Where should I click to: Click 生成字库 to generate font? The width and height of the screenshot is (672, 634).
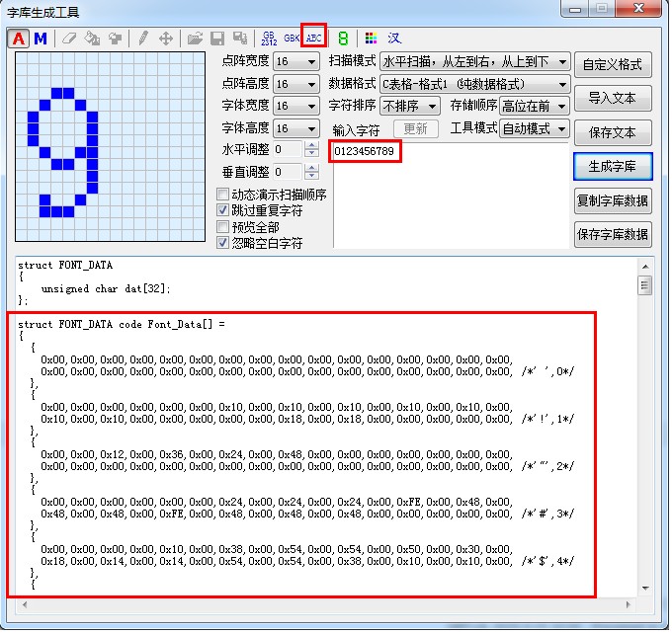pyautogui.click(x=613, y=167)
